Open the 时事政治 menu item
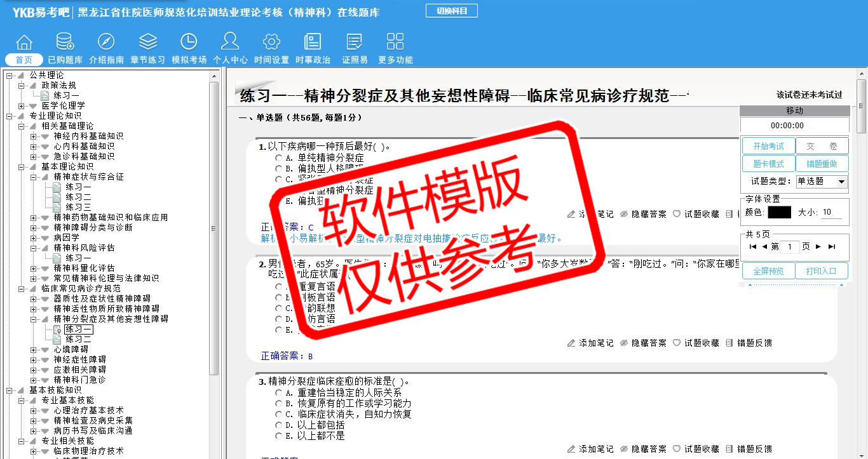The width and height of the screenshot is (868, 459). (x=313, y=60)
